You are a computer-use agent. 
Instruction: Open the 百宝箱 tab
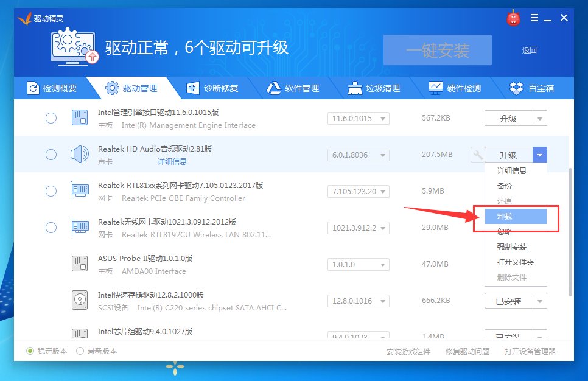[532, 88]
